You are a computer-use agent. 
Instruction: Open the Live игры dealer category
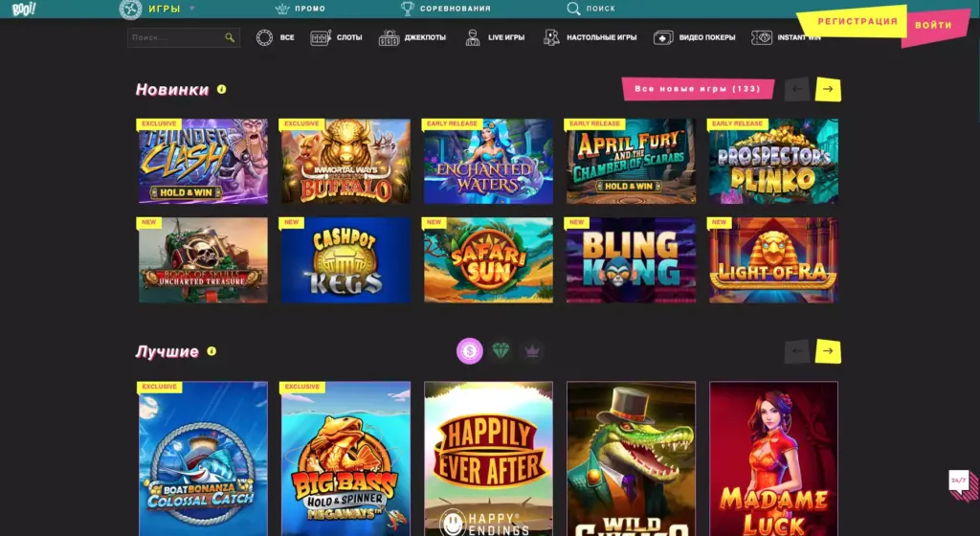pos(495,37)
